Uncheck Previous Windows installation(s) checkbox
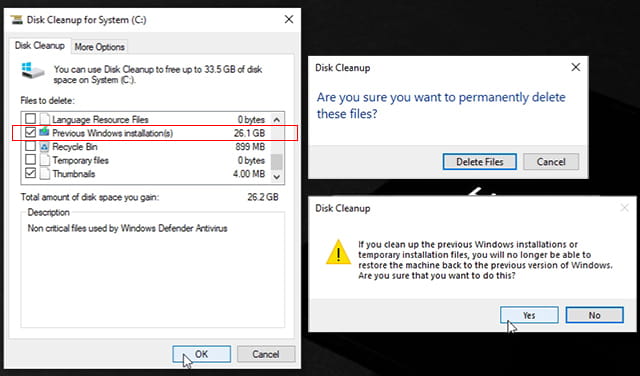The width and height of the screenshot is (640, 376). point(30,133)
